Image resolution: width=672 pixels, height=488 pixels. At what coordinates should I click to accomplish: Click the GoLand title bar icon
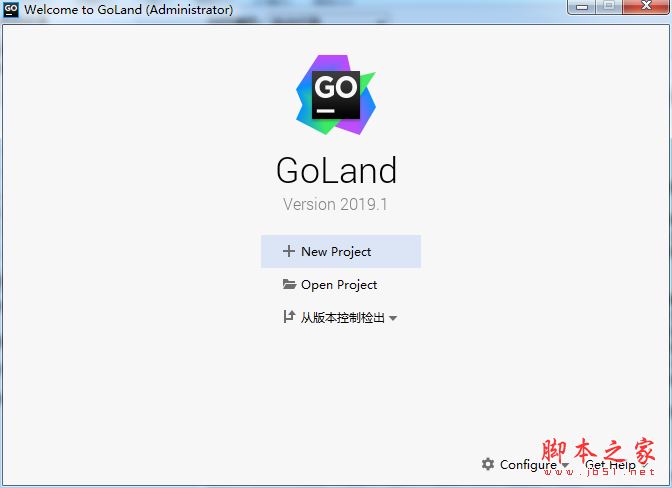pos(11,9)
